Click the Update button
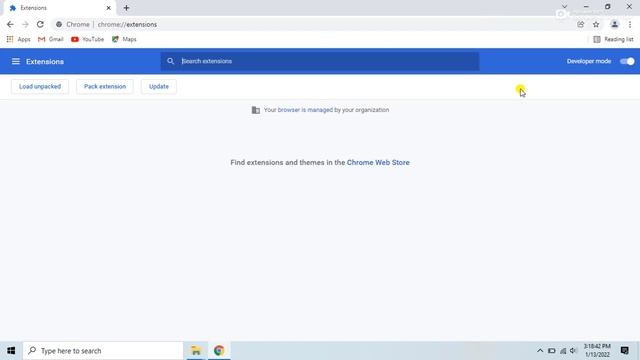This screenshot has width=640, height=360. coord(159,87)
